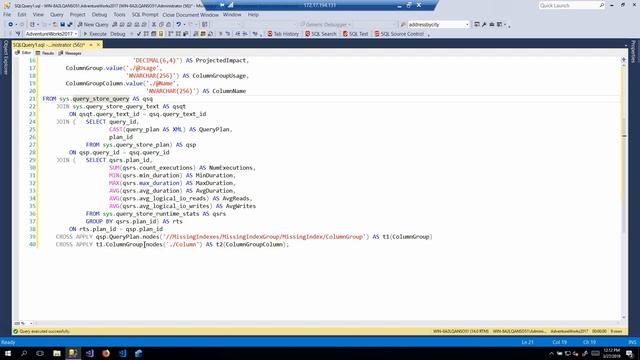Click the wrench properties toolbar icon
This screenshot has width=640, height=360.
coord(484,24)
